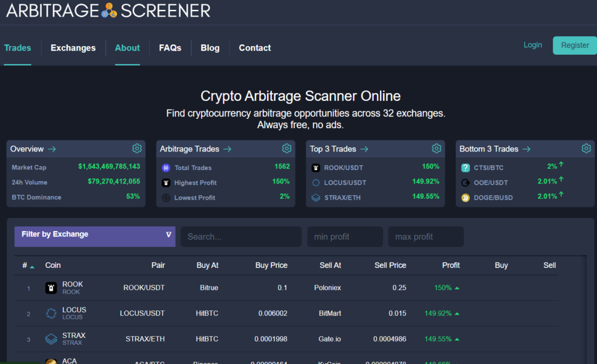
Task: Click STRAX coin icon in table row 3
Action: point(51,339)
